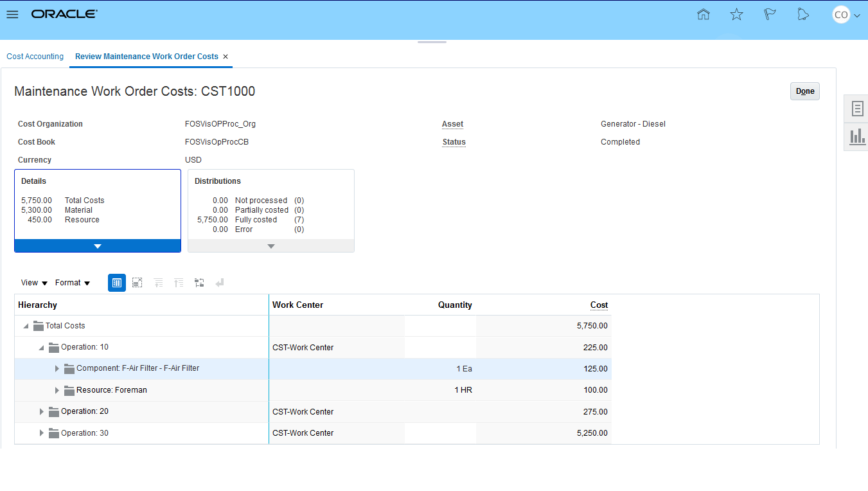The height and width of the screenshot is (491, 868).
Task: Open the Watchlist flag icon
Action: click(x=770, y=14)
